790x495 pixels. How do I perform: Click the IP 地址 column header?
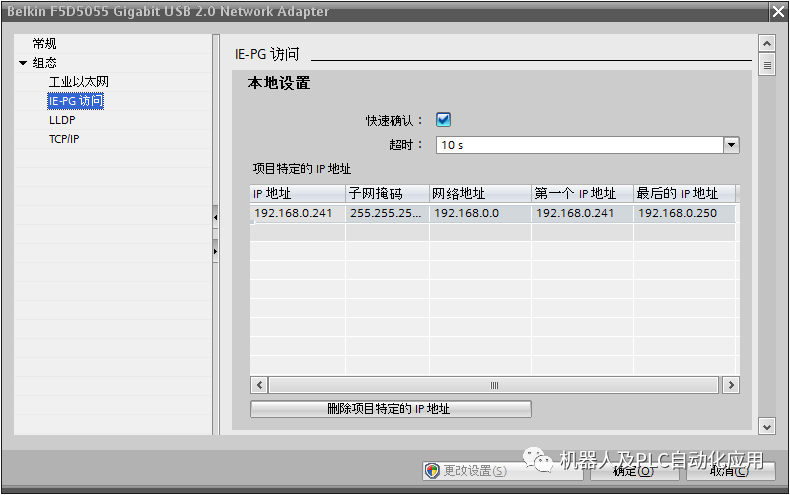[x=297, y=194]
